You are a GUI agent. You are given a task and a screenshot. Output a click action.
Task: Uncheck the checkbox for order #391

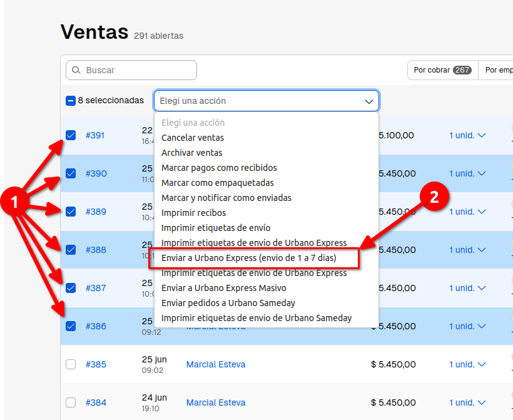pos(71,135)
